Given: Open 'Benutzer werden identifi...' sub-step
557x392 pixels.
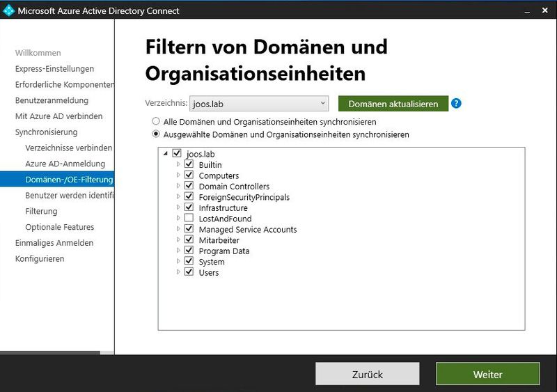Looking at the screenshot, I should click(69, 196).
